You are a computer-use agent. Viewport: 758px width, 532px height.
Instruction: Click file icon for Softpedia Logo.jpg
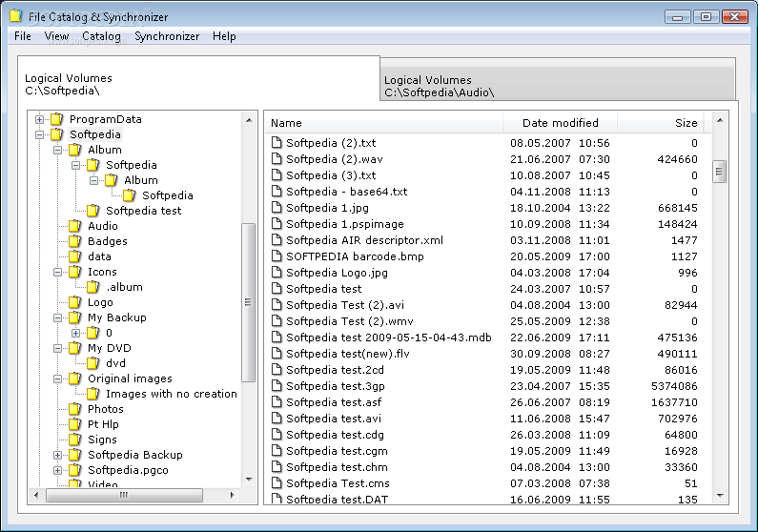[x=277, y=272]
